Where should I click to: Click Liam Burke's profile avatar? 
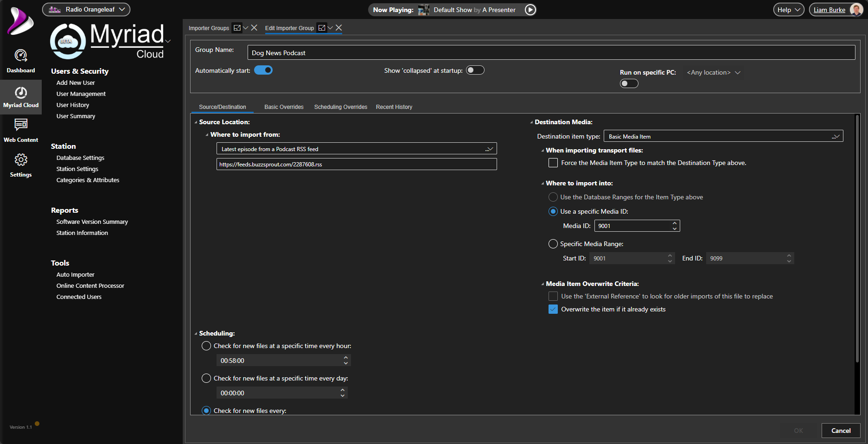(855, 10)
